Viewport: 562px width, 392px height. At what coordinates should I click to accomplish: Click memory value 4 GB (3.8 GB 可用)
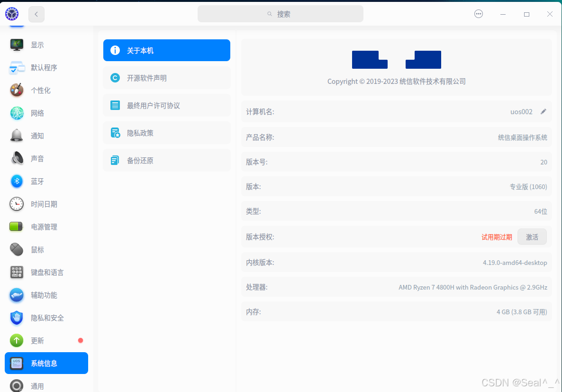522,312
